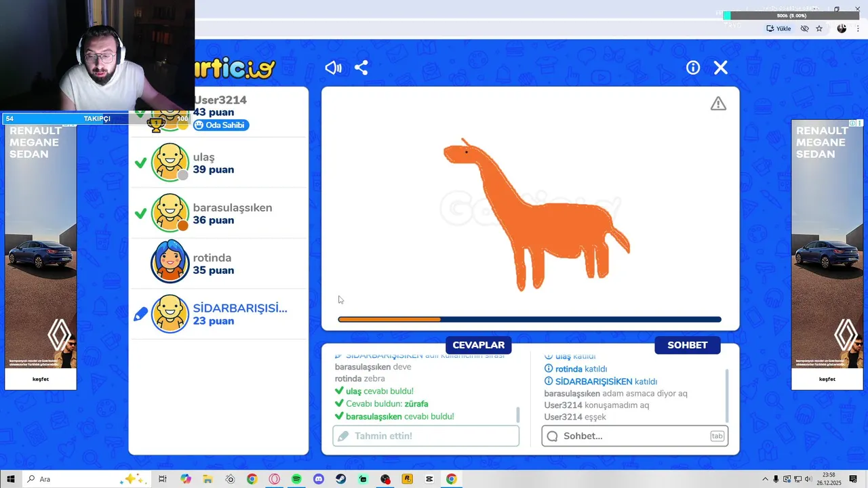
Task: Open CapCut from the taskbar
Action: click(x=429, y=479)
